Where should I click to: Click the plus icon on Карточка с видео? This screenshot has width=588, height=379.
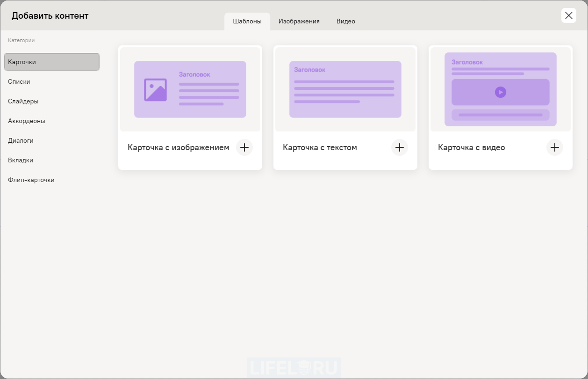[x=555, y=147]
